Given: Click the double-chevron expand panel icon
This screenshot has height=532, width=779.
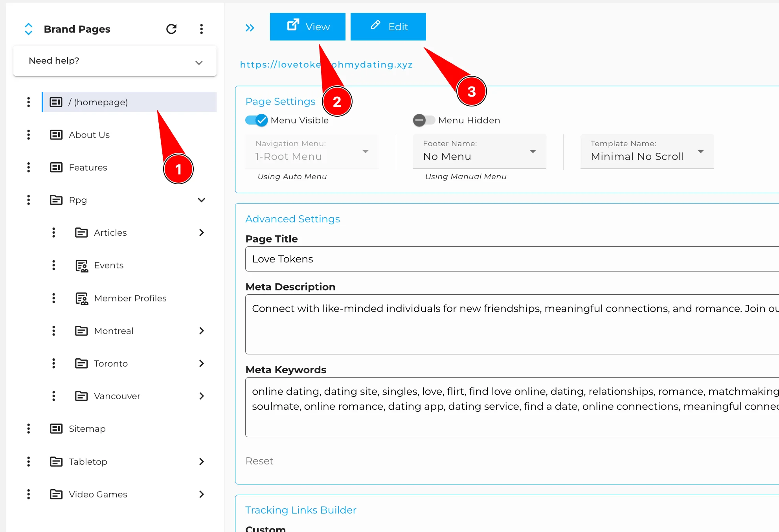Looking at the screenshot, I should 250,28.
